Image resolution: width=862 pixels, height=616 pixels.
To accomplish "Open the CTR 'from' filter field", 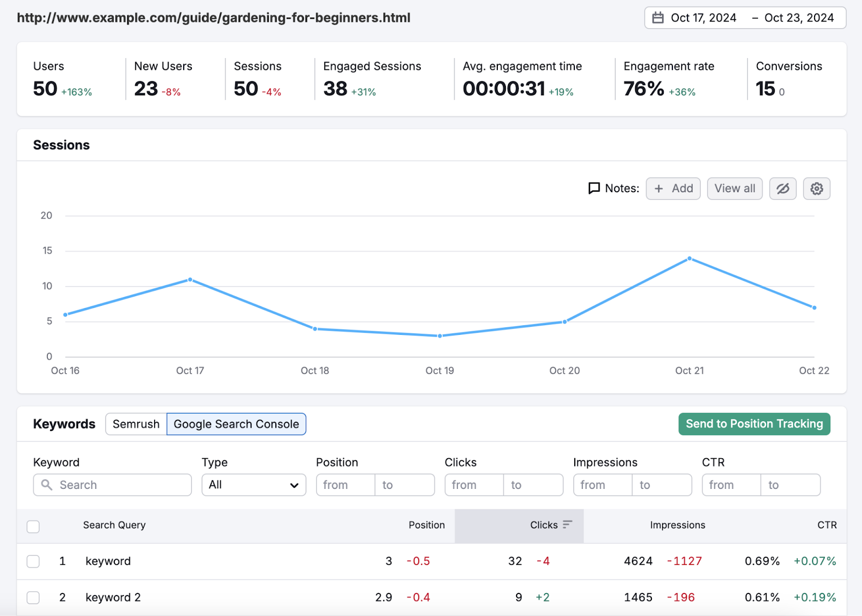I will click(x=731, y=485).
